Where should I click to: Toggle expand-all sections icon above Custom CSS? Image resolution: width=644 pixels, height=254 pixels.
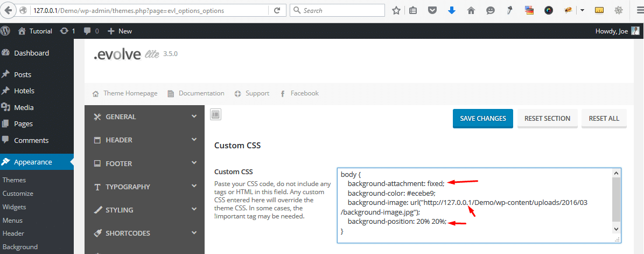coord(215,114)
